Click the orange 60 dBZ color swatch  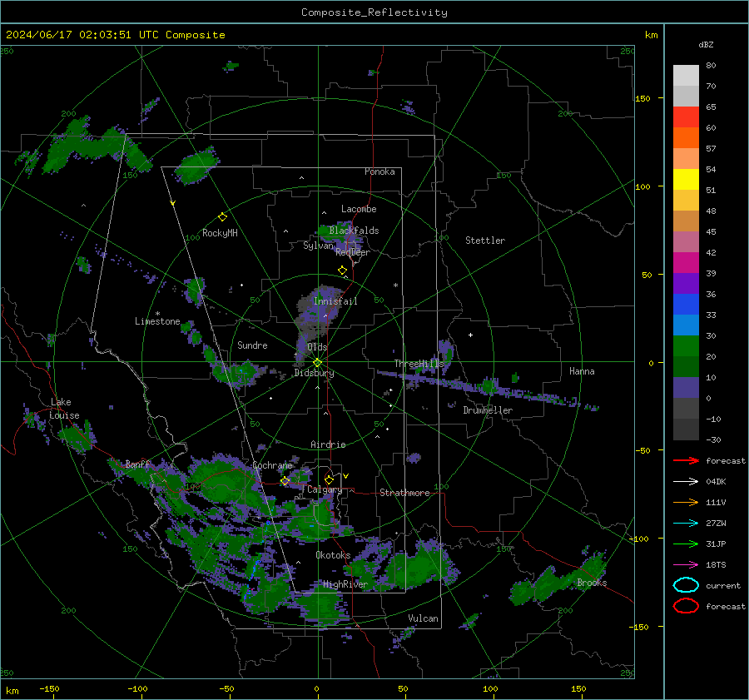click(x=686, y=137)
